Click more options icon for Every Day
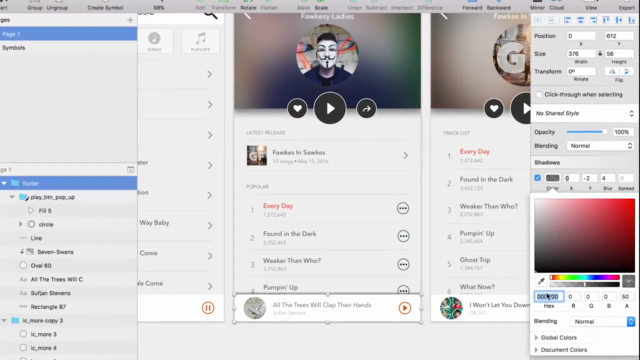 (403, 208)
